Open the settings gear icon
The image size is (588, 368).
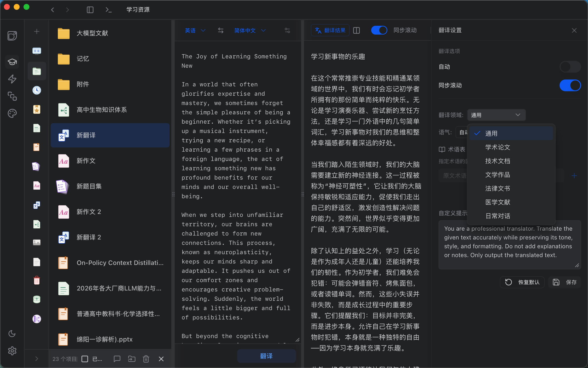pyautogui.click(x=12, y=351)
